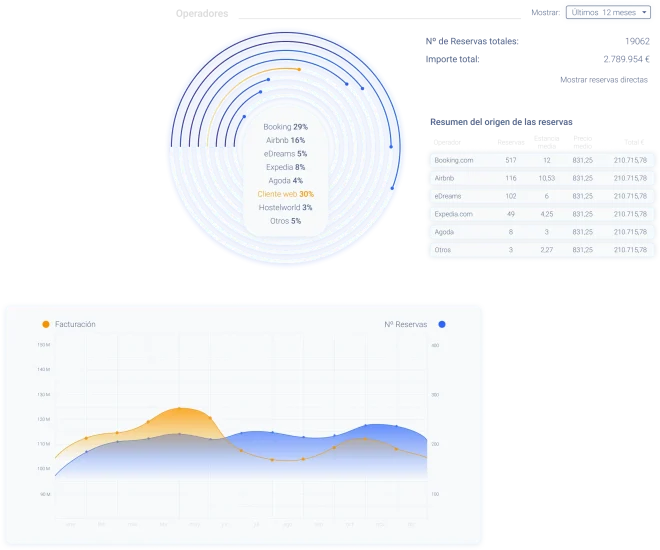Click Airbnb 16% label in radial chart
Screen dimensions: 660x550
tap(285, 141)
